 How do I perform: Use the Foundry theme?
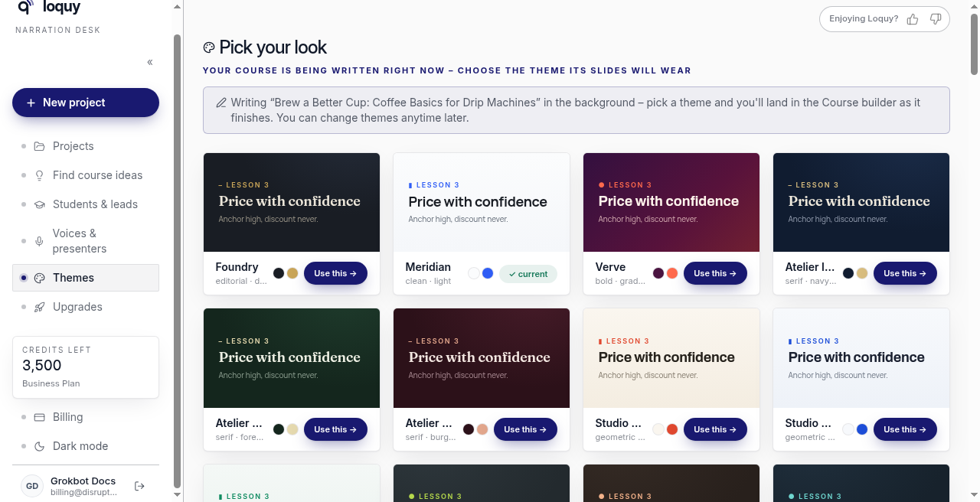coord(335,273)
